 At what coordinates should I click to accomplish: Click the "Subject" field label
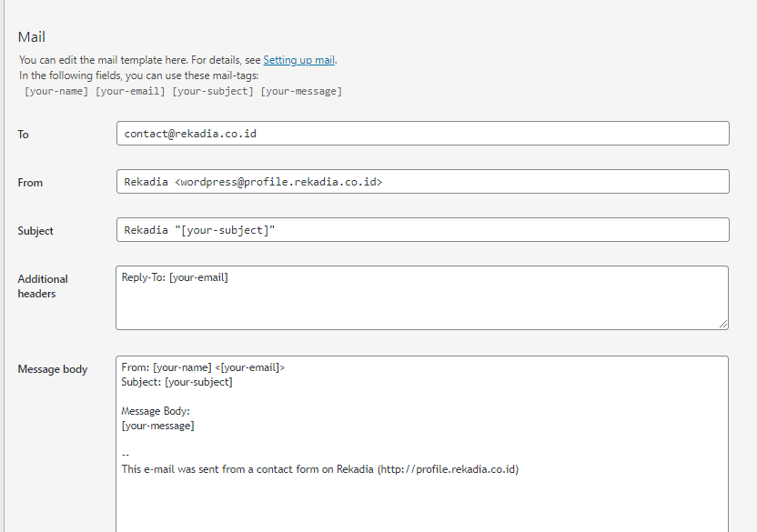pyautogui.click(x=35, y=231)
